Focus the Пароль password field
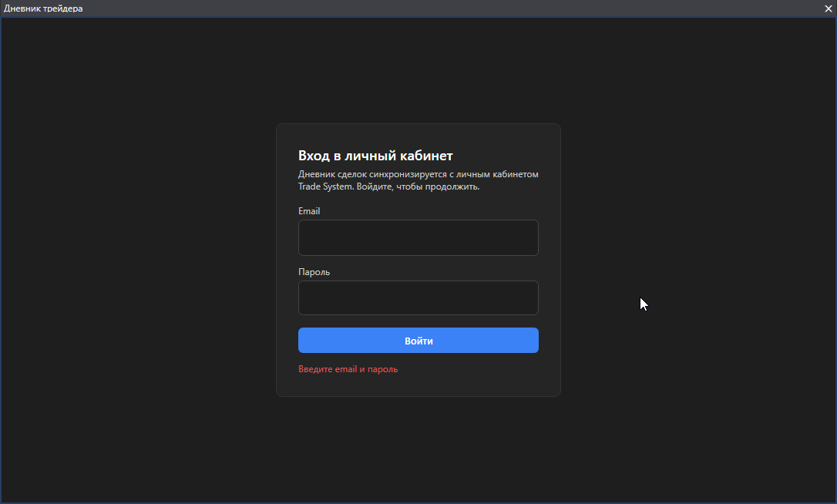837x504 pixels. [418, 298]
